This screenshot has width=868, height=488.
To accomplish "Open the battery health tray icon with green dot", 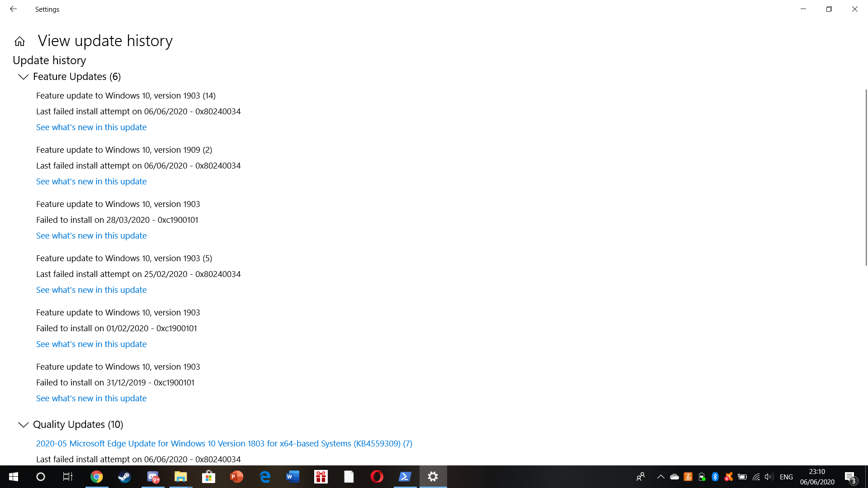I will tap(702, 477).
